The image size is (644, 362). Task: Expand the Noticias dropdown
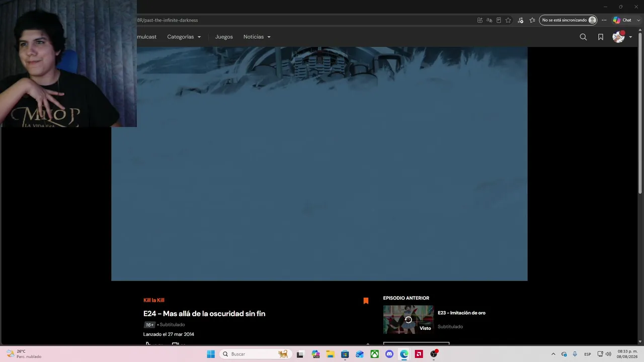pyautogui.click(x=257, y=37)
